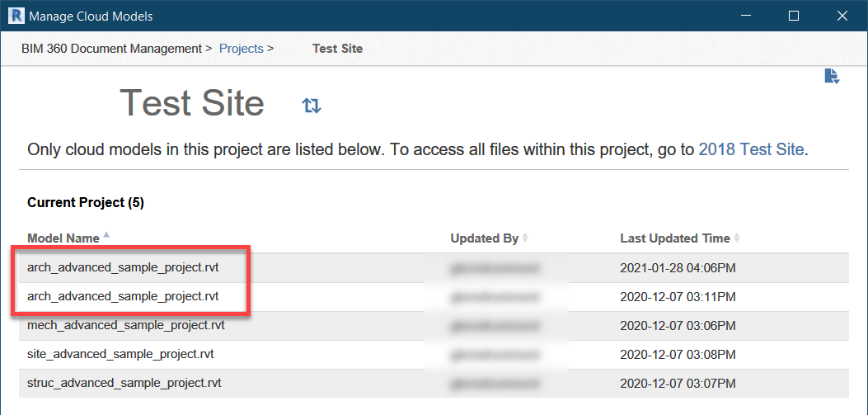The image size is (868, 415).
Task: Click the 2021-01-28 04:06PM timestamp
Action: pyautogui.click(x=678, y=269)
